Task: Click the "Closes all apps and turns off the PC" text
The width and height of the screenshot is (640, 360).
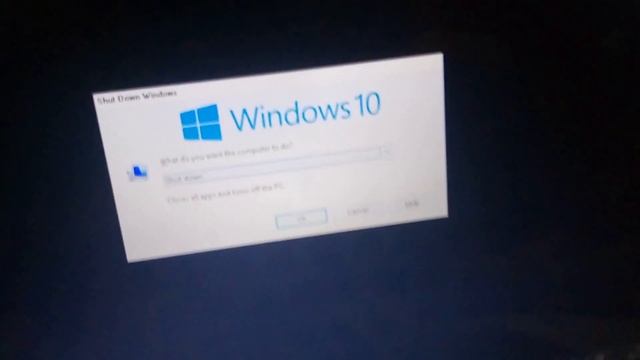Action: click(226, 193)
